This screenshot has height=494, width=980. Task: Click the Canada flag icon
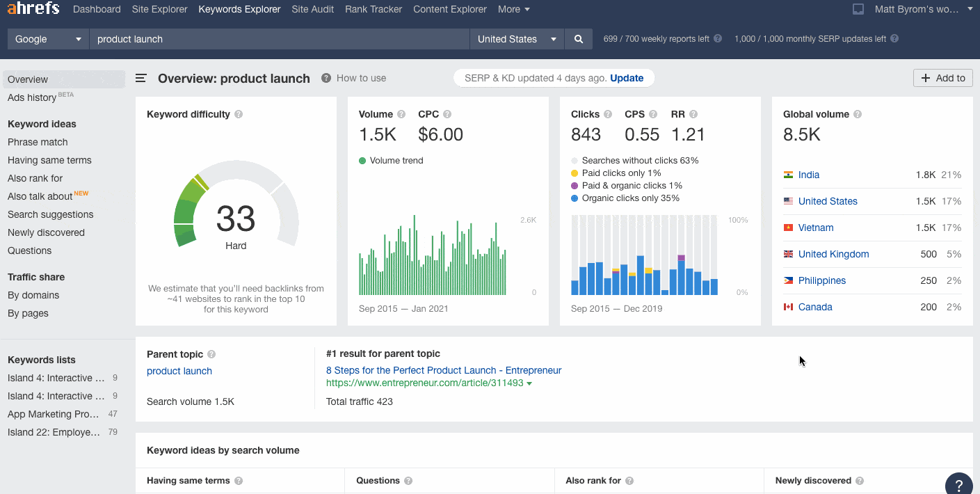click(788, 307)
